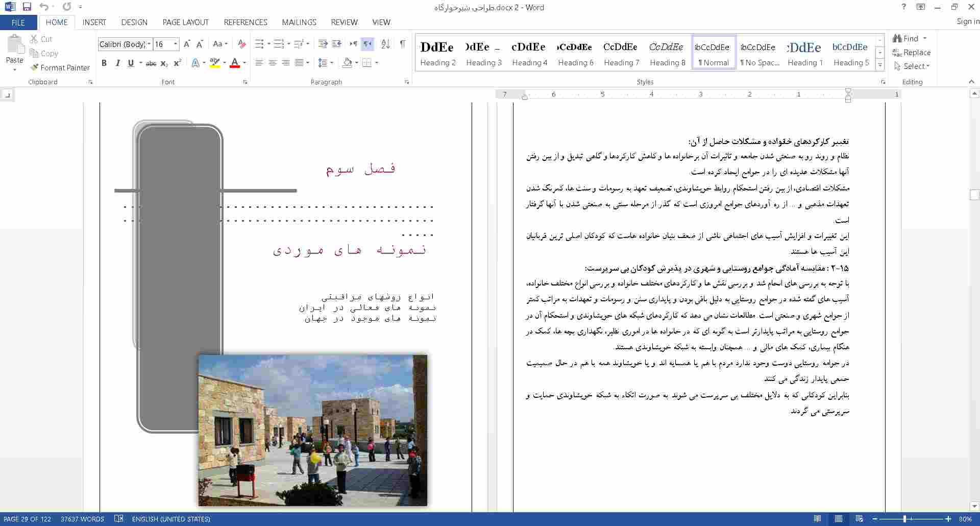Screen dimensions: 980x526
Task: Toggle underline formatting
Action: pyautogui.click(x=131, y=63)
